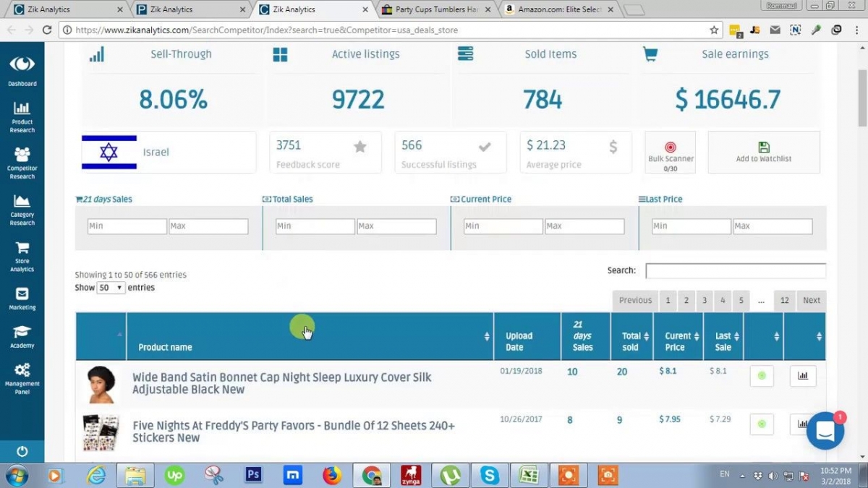This screenshot has height=488, width=868.
Task: View sales chart for the Satin Bonnet listing
Action: click(x=803, y=375)
